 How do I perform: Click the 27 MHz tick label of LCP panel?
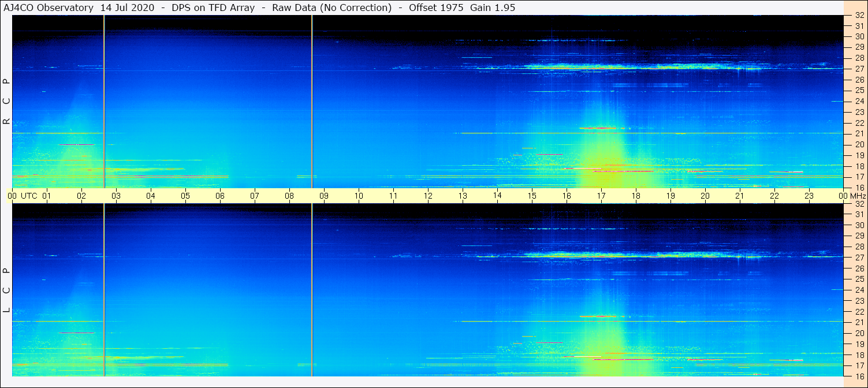(x=859, y=258)
